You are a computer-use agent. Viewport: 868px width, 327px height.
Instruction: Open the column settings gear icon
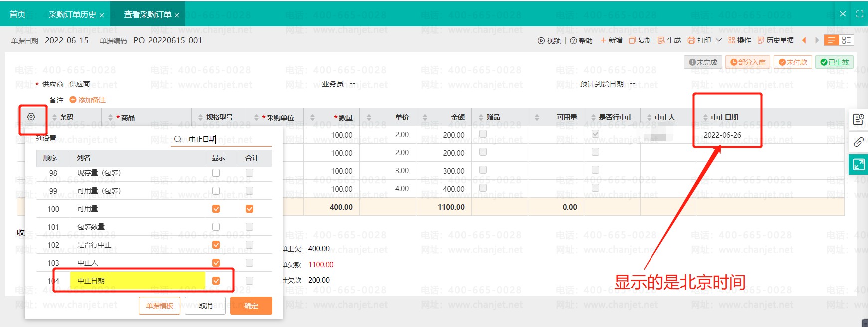[31, 117]
